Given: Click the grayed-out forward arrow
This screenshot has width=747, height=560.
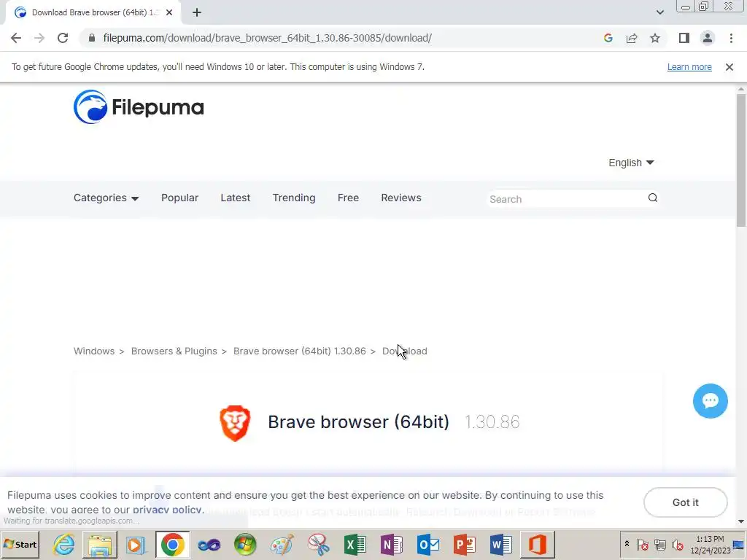Looking at the screenshot, I should (x=39, y=38).
